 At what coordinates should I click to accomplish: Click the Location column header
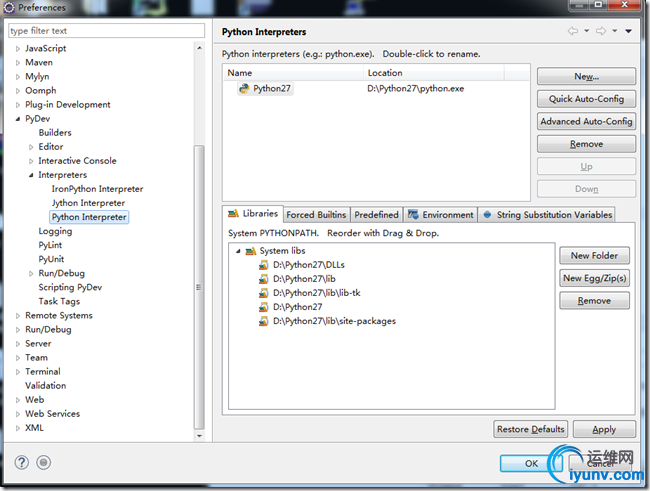click(434, 73)
